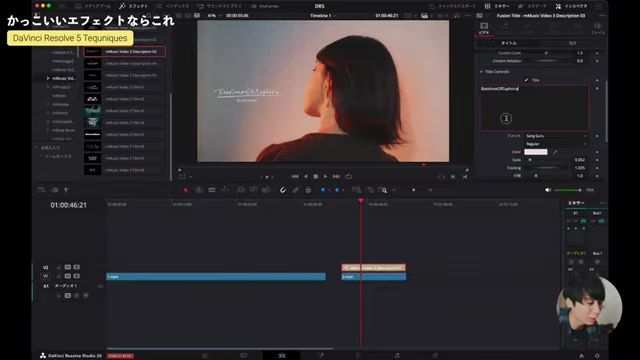Select mMusic Video 3 Description 04 title
640x360 pixels.
point(124,64)
